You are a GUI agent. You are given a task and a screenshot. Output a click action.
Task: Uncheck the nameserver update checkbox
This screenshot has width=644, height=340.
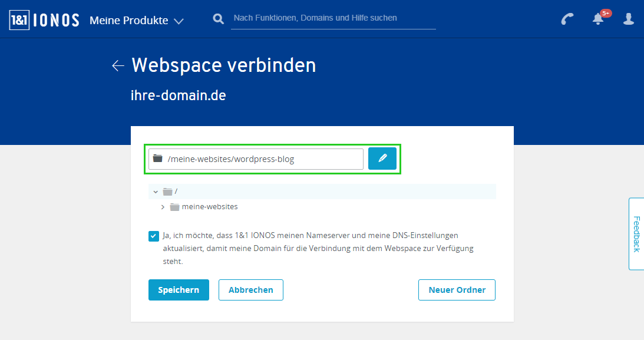[154, 236]
